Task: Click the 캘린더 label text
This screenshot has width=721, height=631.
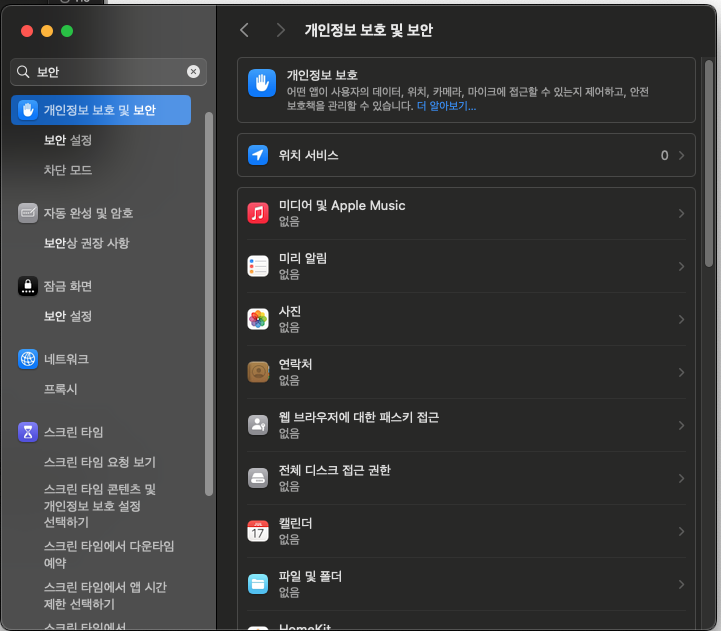Action: (x=295, y=523)
